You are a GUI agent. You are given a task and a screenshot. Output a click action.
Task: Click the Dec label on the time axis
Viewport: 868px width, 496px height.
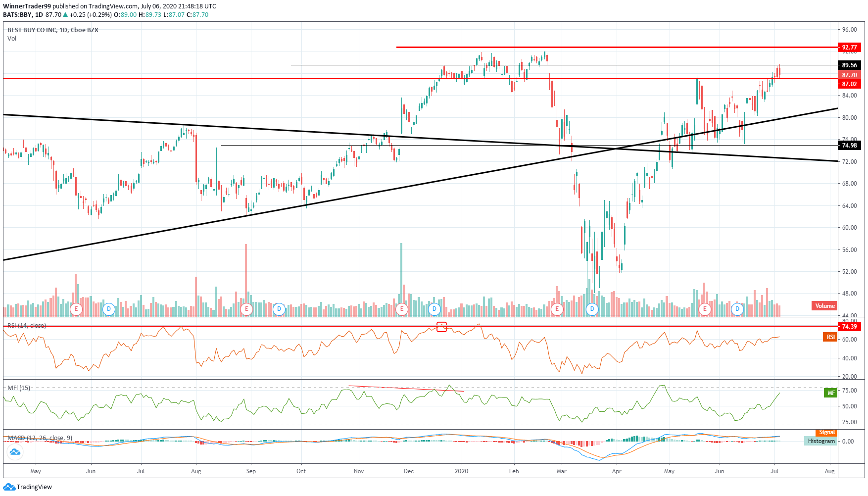(409, 471)
